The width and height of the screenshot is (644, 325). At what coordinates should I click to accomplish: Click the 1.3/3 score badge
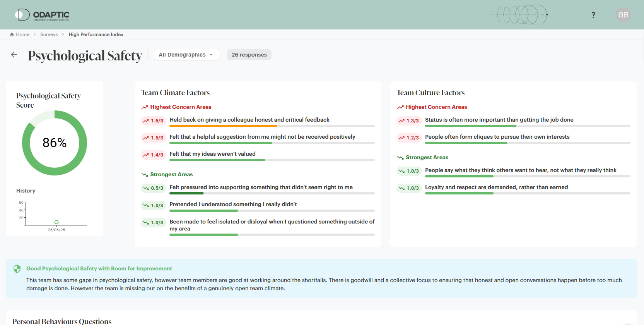[409, 121]
